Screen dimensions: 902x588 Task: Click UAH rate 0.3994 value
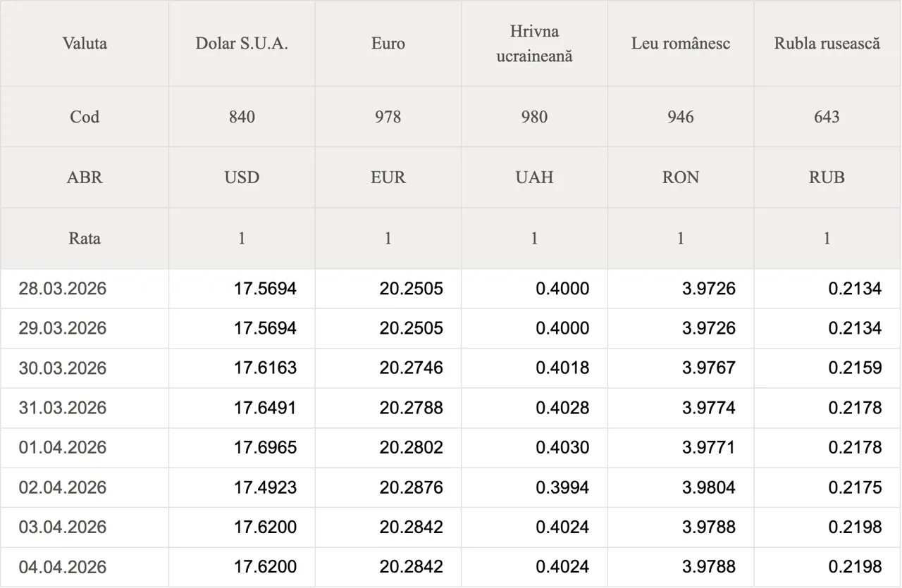[562, 487]
